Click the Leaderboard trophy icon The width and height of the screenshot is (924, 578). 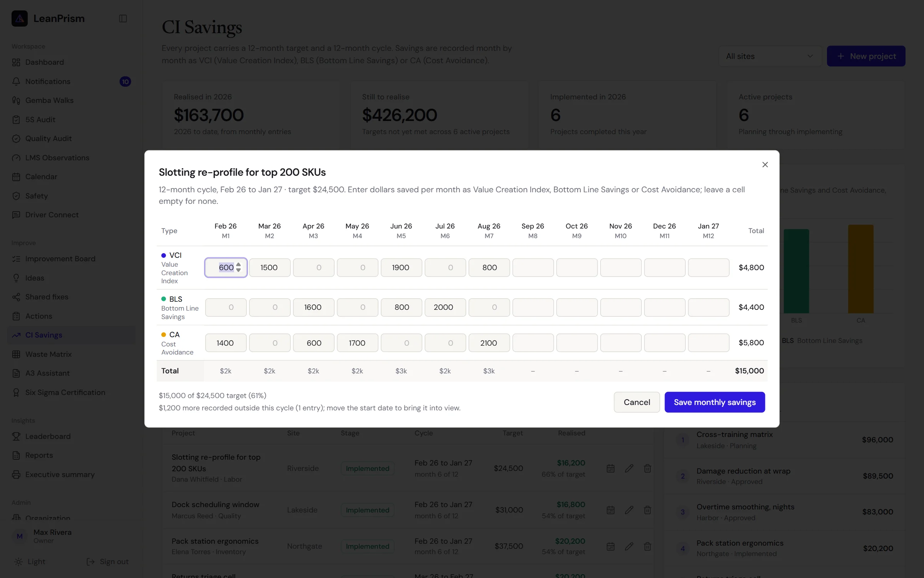pyautogui.click(x=16, y=436)
